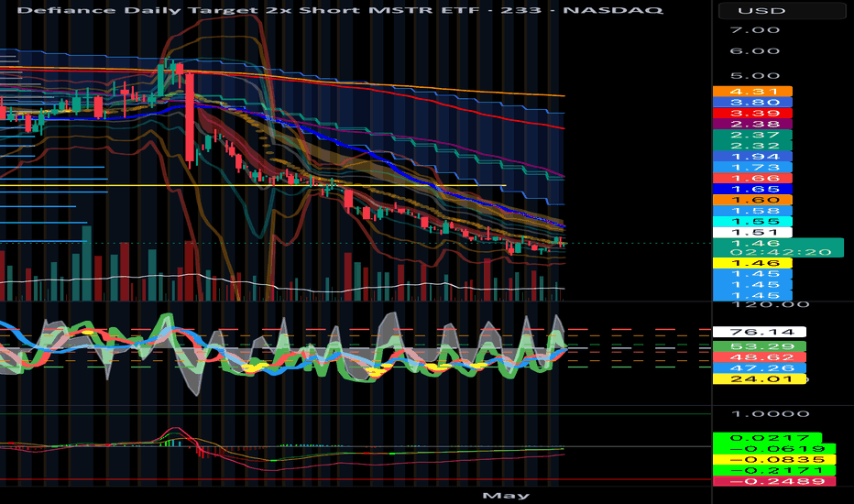Select the green -0.2171 indicator label
This screenshot has height=504, width=854.
pos(774,470)
